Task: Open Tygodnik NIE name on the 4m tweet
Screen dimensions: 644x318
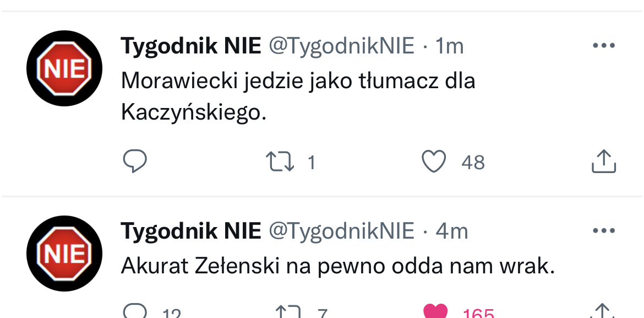Action: pyautogui.click(x=190, y=231)
